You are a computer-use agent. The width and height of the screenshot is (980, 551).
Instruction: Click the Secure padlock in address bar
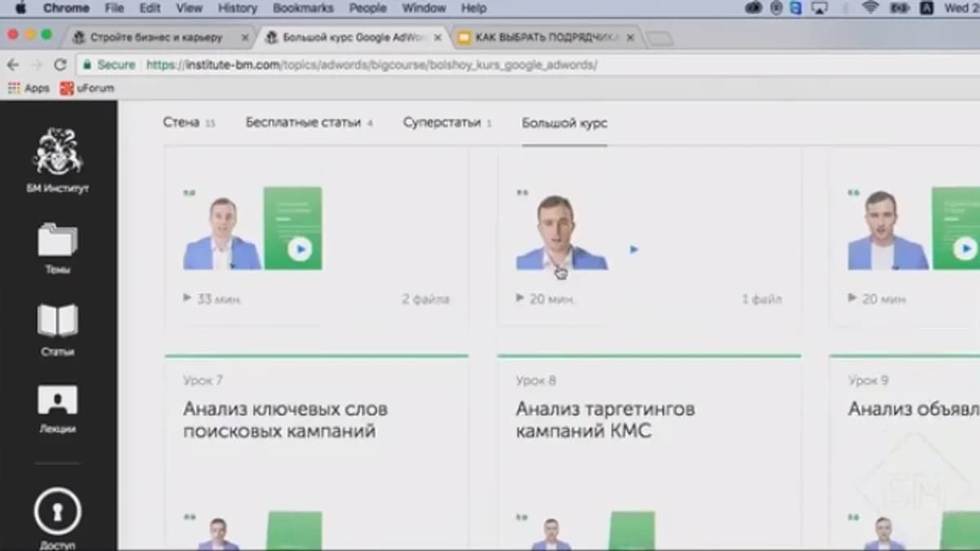[x=87, y=64]
